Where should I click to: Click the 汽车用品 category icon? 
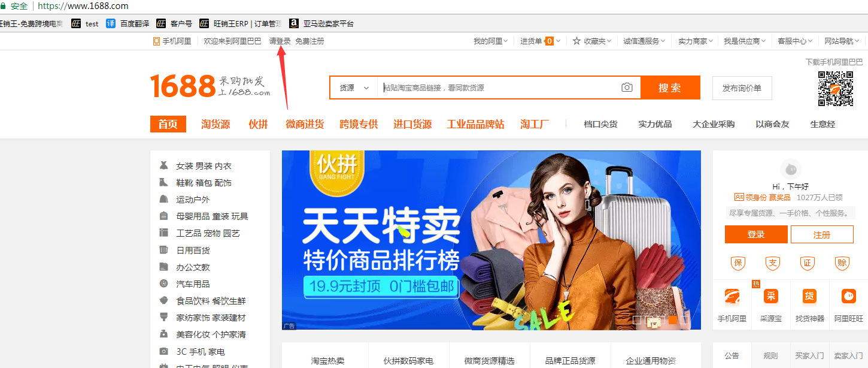163,283
